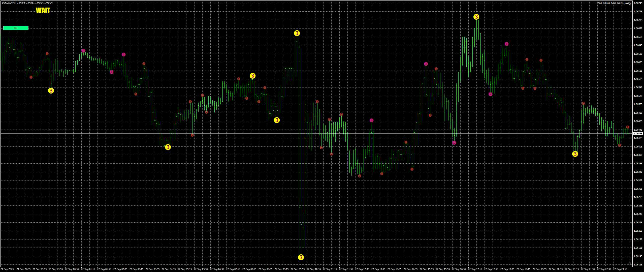Image resolution: width=644 pixels, height=272 pixels.
Task: Click red marker at low near 14:35
Action: tap(412, 169)
